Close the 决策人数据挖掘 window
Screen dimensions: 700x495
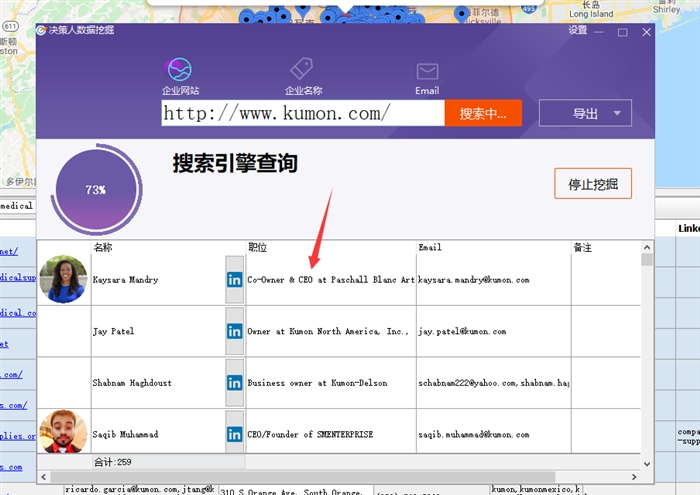point(646,32)
